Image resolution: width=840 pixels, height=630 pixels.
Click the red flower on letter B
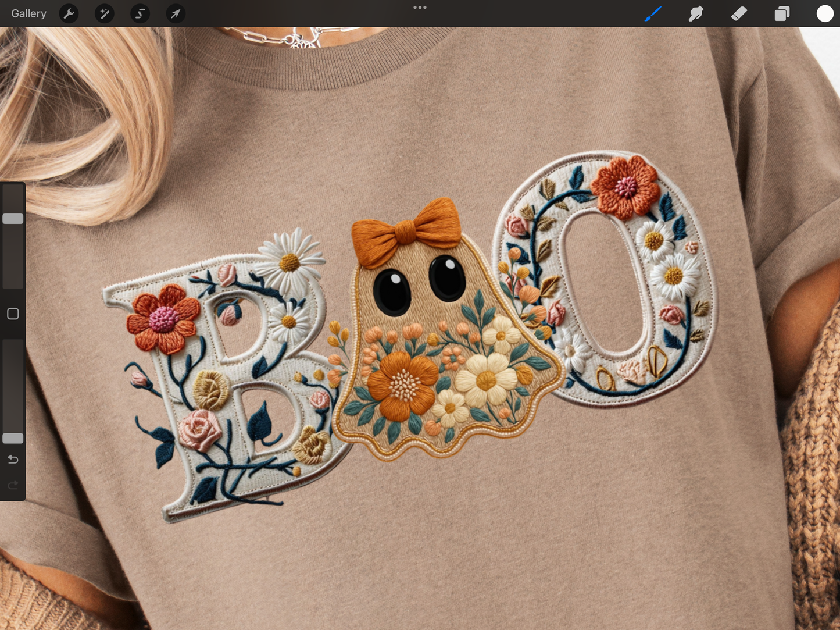click(x=163, y=319)
